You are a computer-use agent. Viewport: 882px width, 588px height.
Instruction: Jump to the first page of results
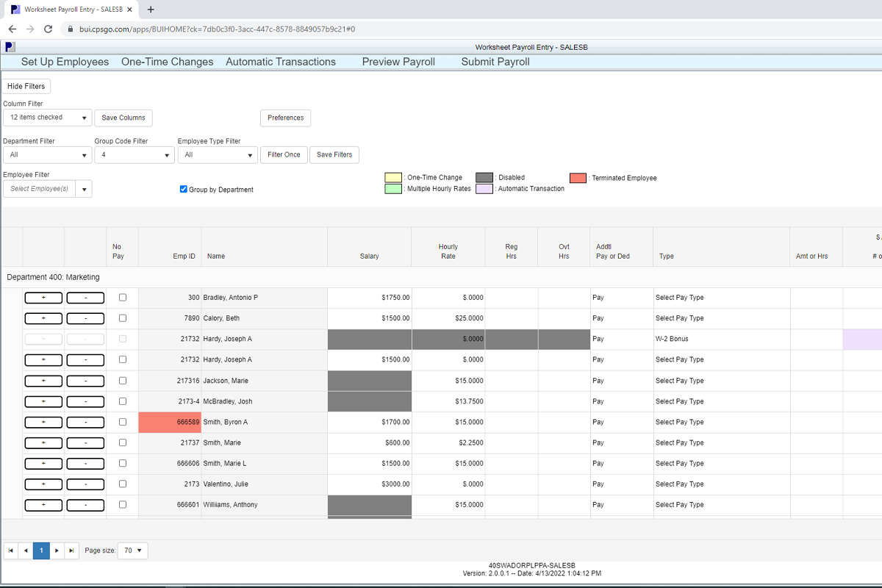10,551
